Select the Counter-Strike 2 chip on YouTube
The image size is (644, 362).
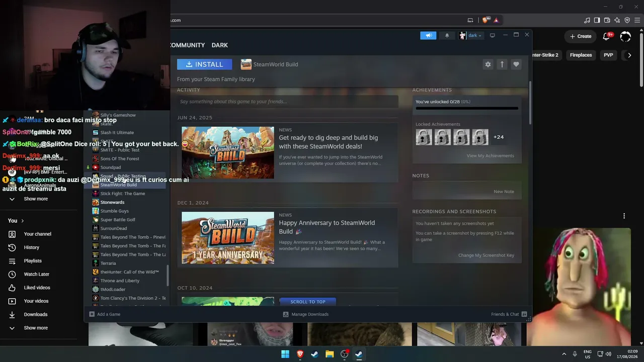(547, 55)
